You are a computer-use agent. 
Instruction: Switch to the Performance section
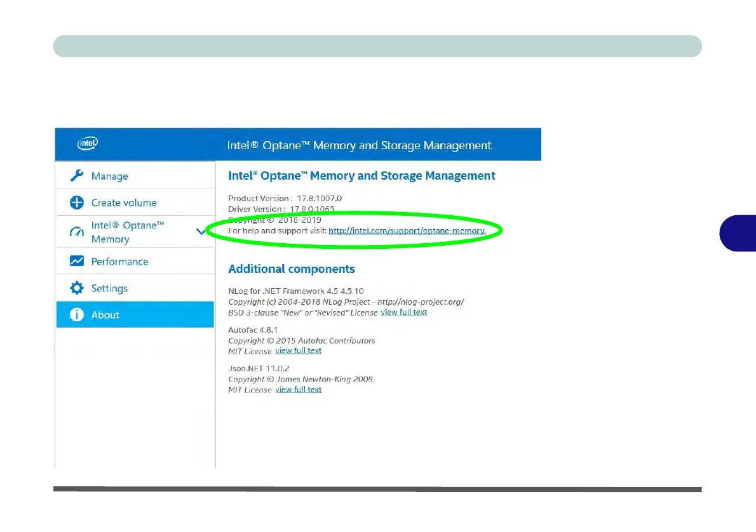click(x=135, y=261)
